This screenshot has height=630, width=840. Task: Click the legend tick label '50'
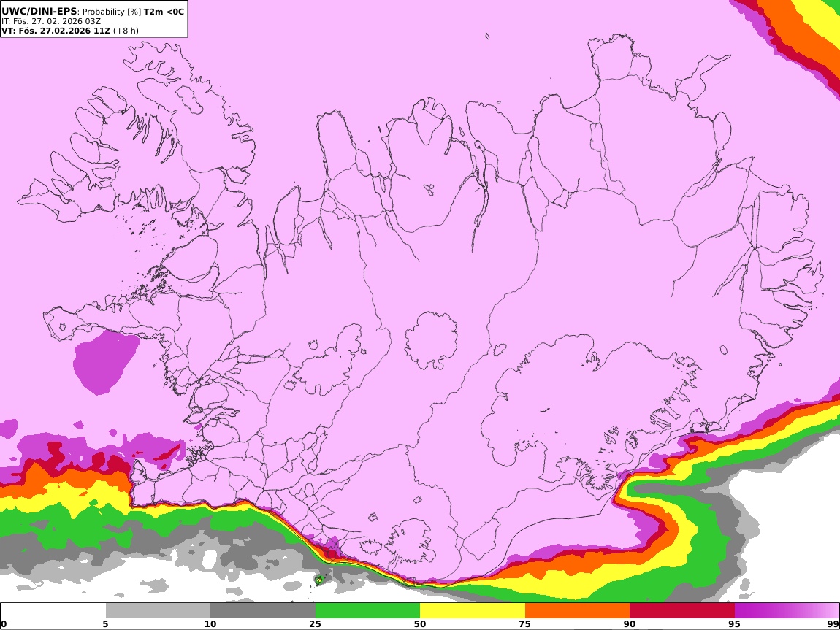(x=420, y=624)
